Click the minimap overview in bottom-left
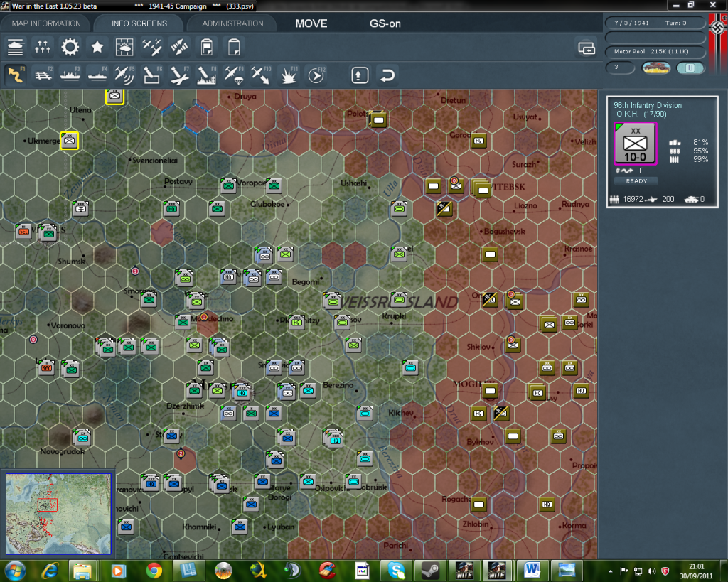Screen dimensions: 728x582 click(x=58, y=513)
